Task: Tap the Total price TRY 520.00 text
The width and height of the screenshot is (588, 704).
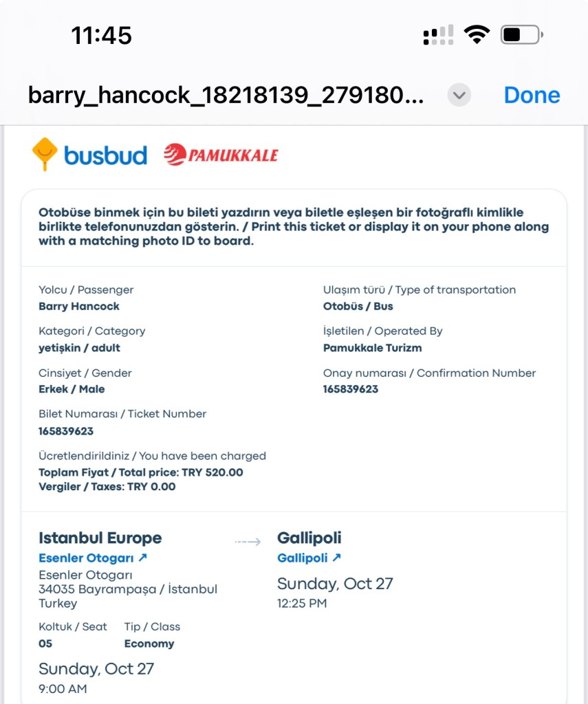Action: (x=141, y=472)
